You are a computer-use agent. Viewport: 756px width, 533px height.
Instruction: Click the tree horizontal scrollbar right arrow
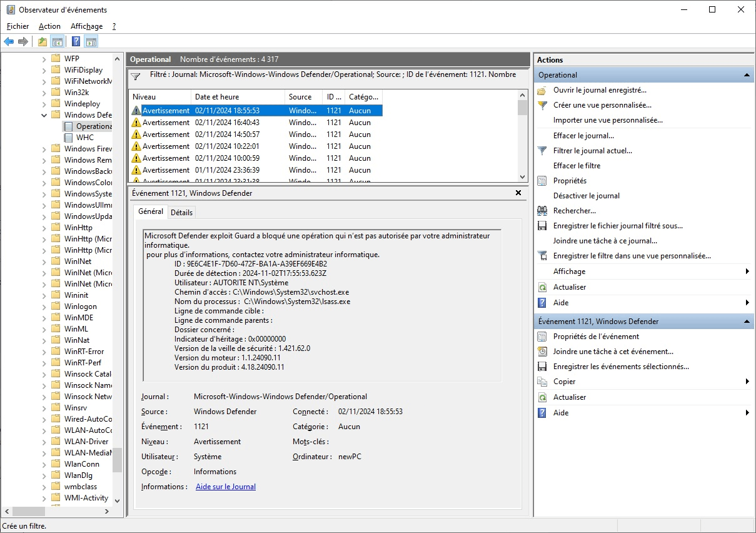point(108,511)
